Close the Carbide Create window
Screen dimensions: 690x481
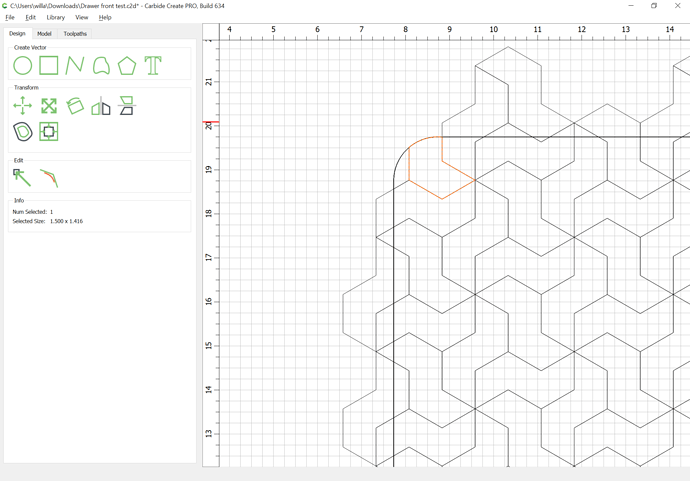(x=678, y=6)
